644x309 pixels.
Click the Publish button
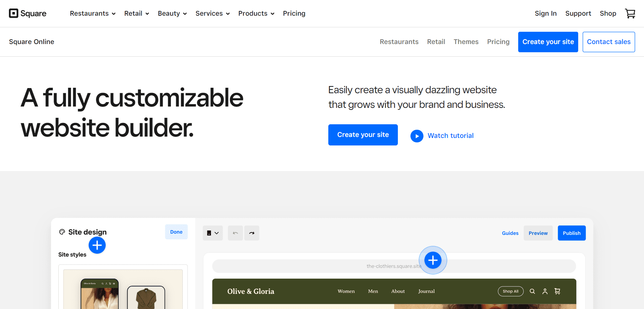pyautogui.click(x=572, y=233)
